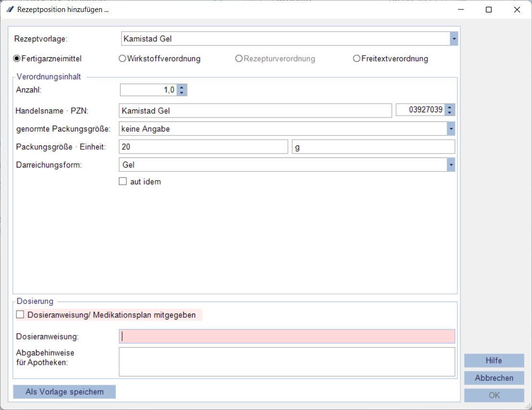Minimize the Rezeptposition hinzufügen window

tap(461, 10)
